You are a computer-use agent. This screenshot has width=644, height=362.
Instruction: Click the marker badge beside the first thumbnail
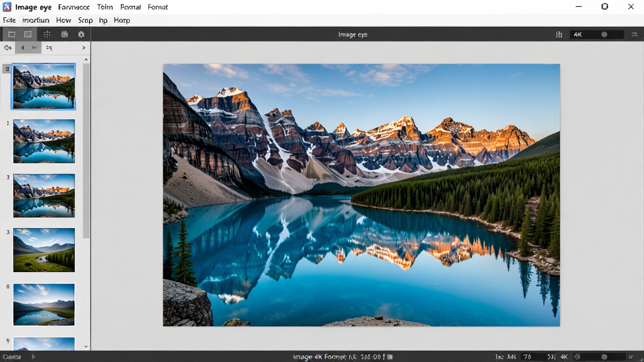click(8, 69)
